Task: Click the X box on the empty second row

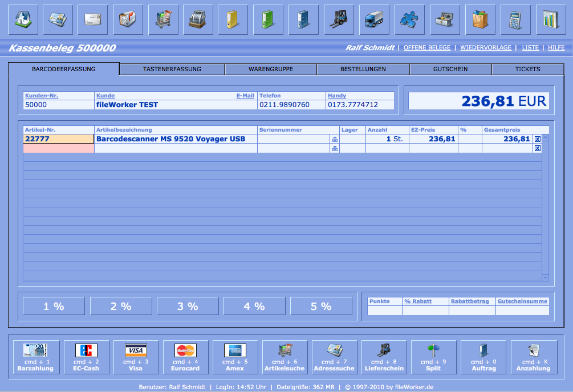Action: coord(537,149)
